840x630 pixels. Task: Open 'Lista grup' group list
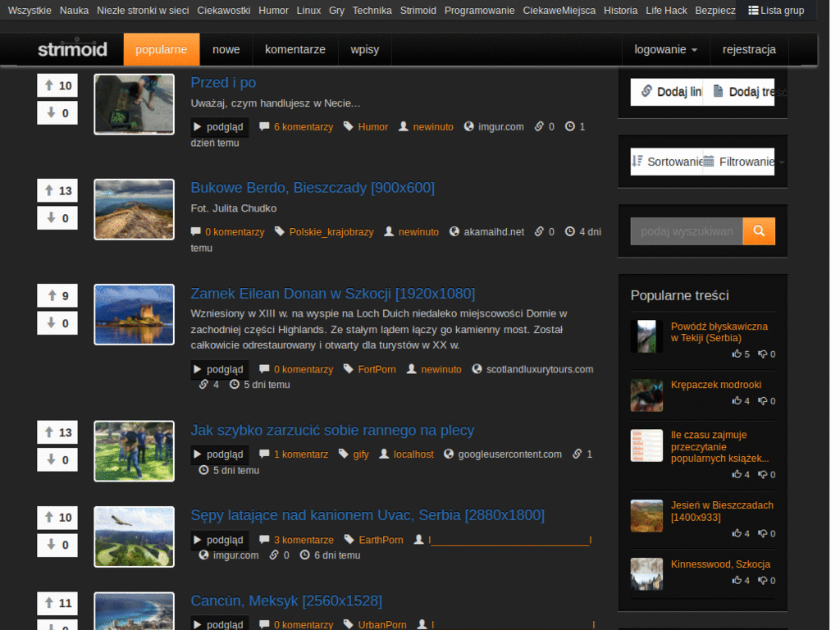point(776,10)
